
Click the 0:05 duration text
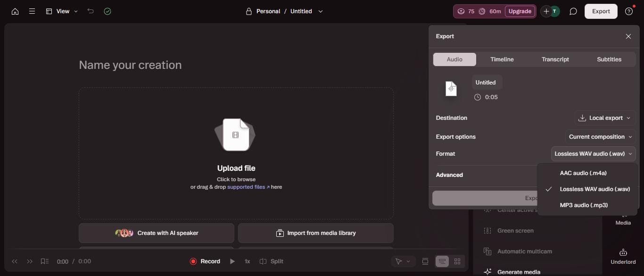pos(491,97)
